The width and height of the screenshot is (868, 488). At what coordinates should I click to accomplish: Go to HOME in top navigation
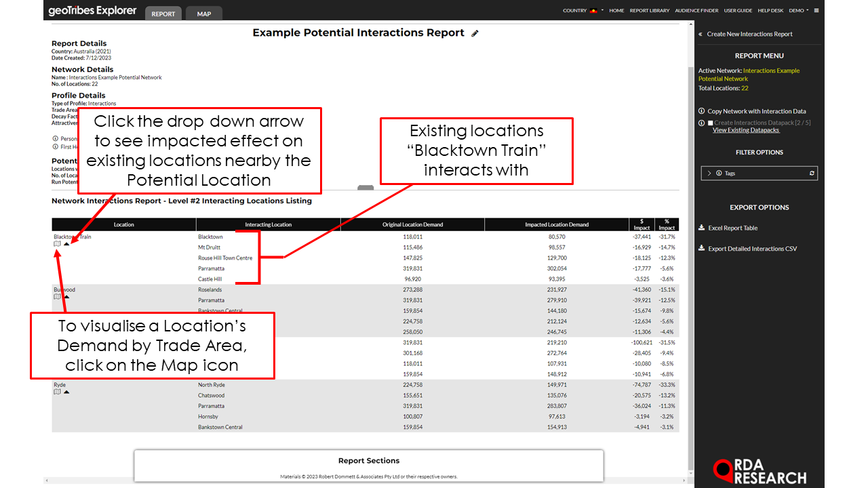(x=616, y=11)
